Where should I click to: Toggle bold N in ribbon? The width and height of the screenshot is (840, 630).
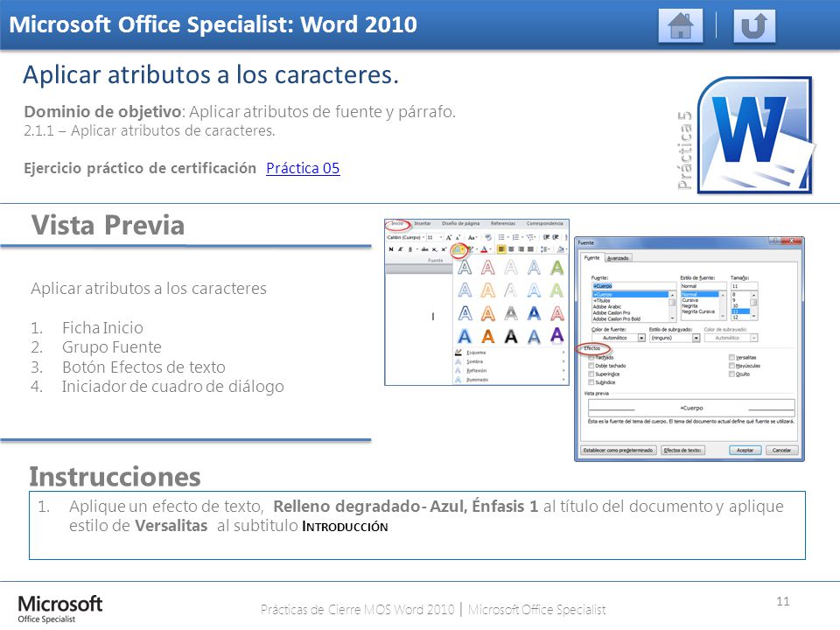point(391,249)
